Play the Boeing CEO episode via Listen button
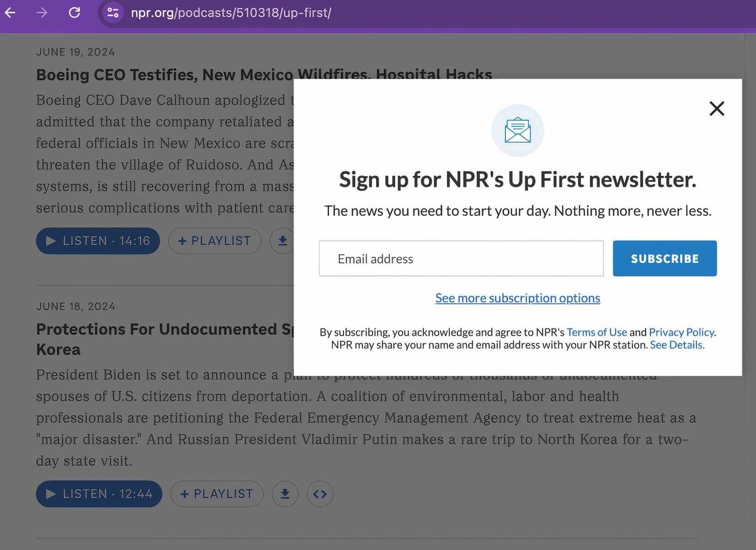Image resolution: width=756 pixels, height=550 pixels. pos(98,241)
